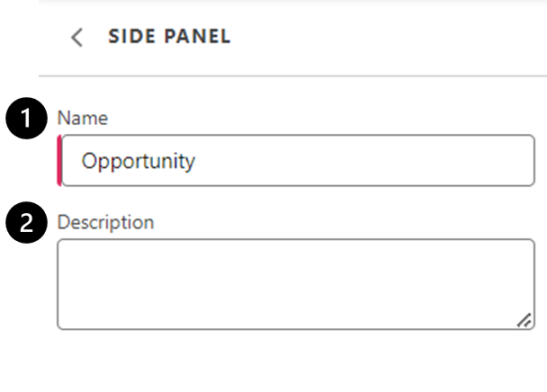
Task: Focus the Name input containing Opportunity
Action: click(x=297, y=161)
